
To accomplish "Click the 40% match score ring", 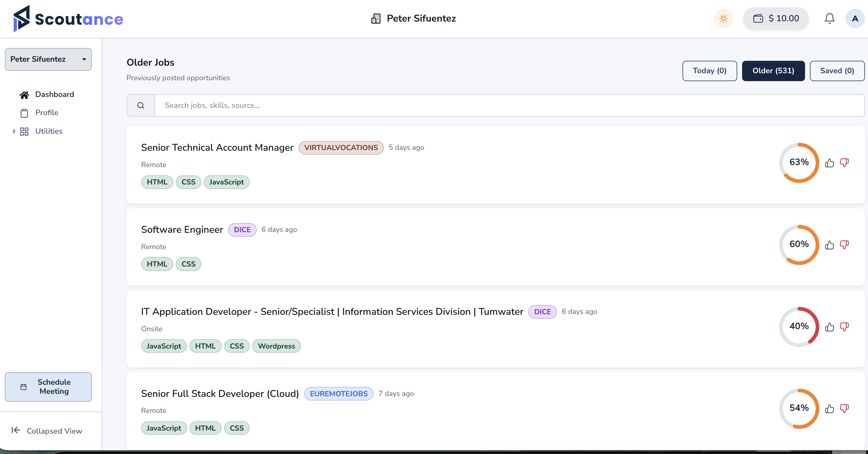I will [799, 326].
